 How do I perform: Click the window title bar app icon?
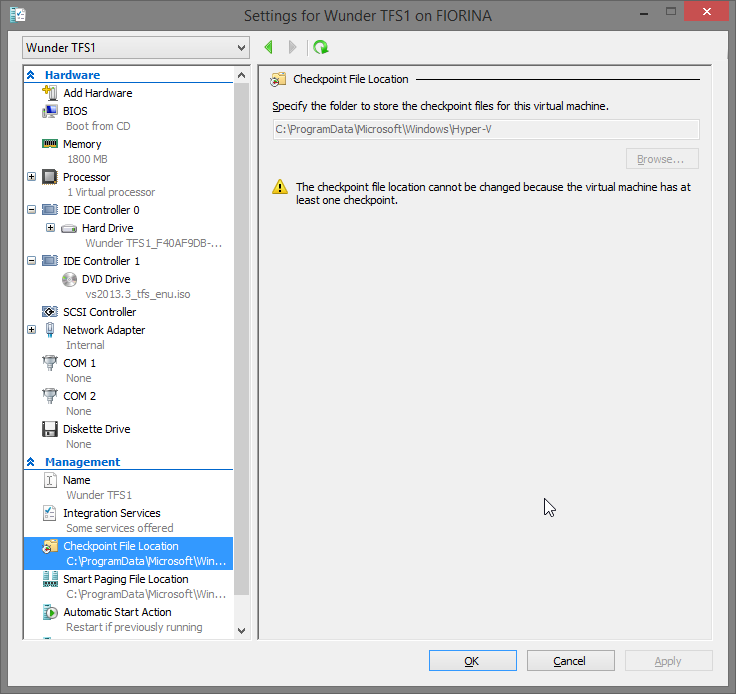(x=18, y=15)
